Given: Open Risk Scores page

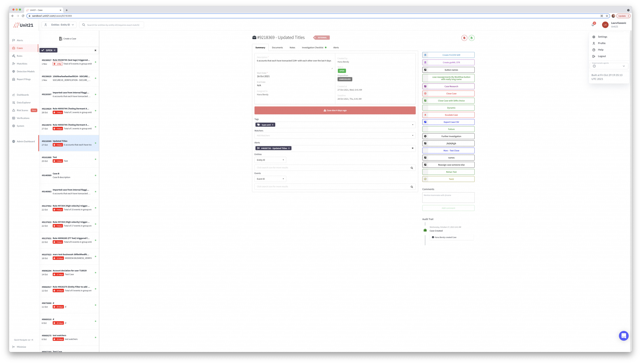Looking at the screenshot, I should click(22, 110).
